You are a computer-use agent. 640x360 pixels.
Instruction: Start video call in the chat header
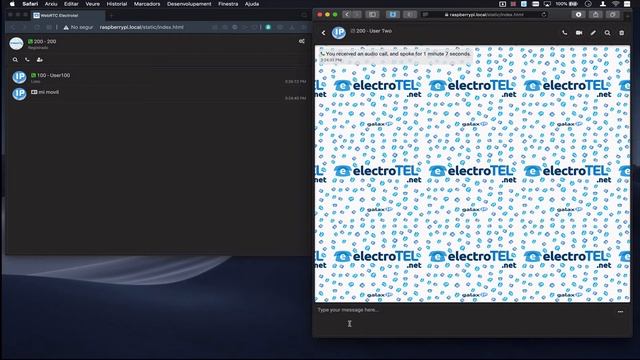tap(579, 33)
